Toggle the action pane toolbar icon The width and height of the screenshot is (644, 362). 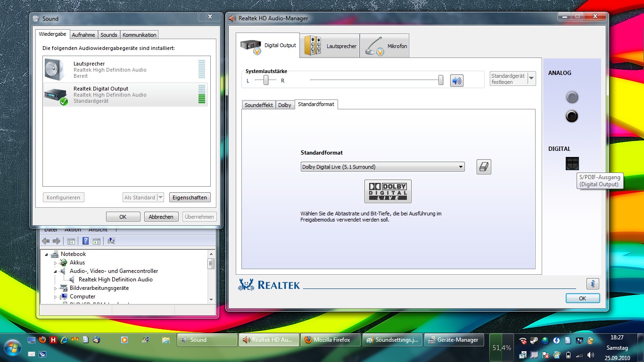point(97,241)
